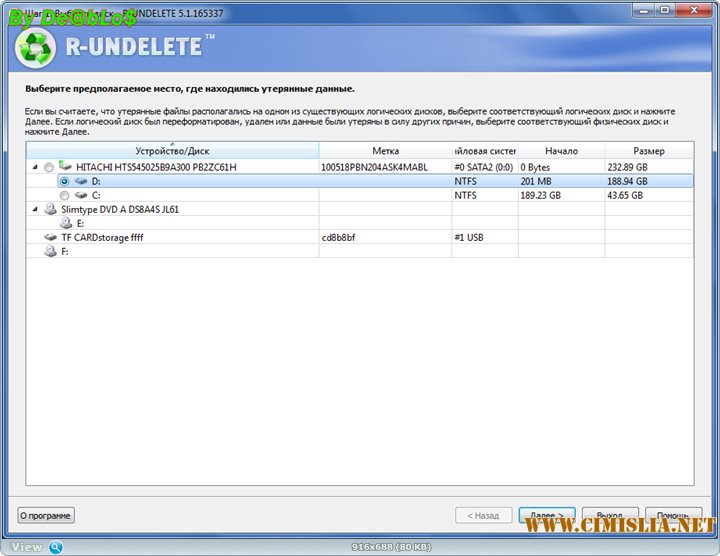
Task: Click the View magnifier icon at bottom
Action: tap(56, 547)
